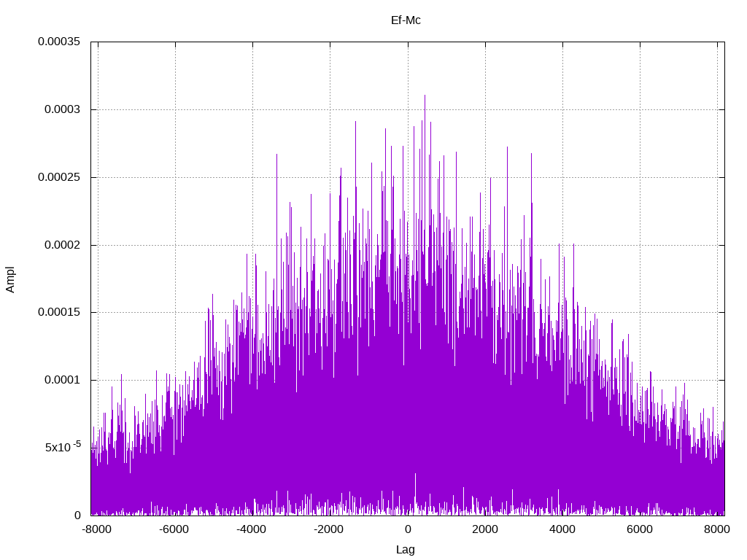Click the 2000 x-axis tick label

[x=485, y=529]
